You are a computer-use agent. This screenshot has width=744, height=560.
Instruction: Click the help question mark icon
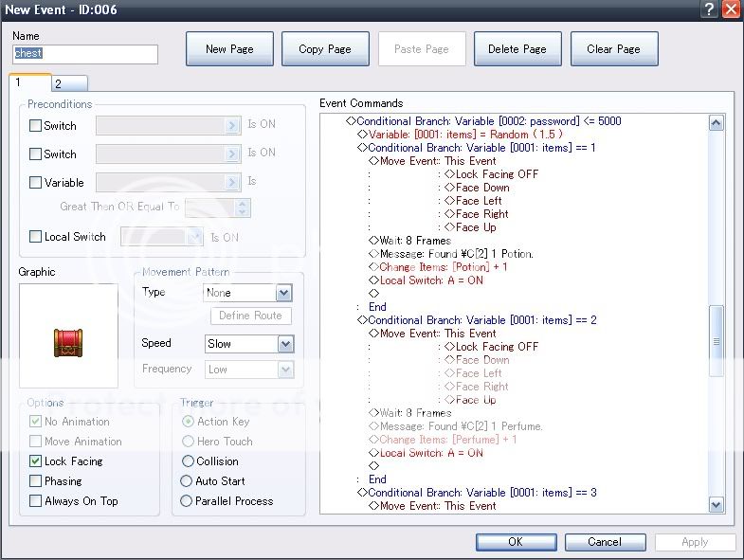point(709,9)
